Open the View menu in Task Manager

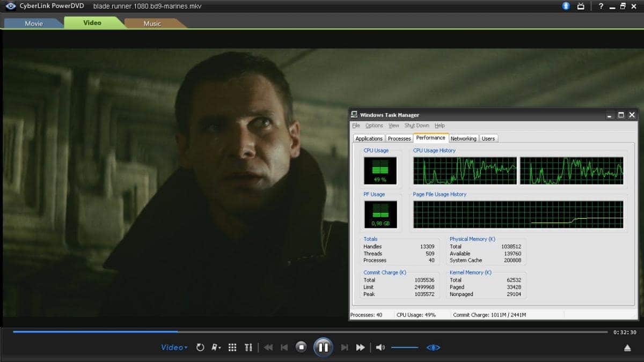click(x=394, y=125)
